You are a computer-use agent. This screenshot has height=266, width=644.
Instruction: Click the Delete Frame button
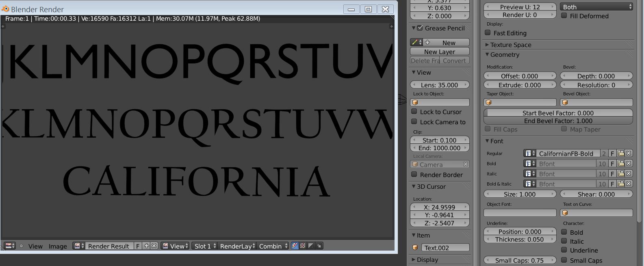coord(425,61)
